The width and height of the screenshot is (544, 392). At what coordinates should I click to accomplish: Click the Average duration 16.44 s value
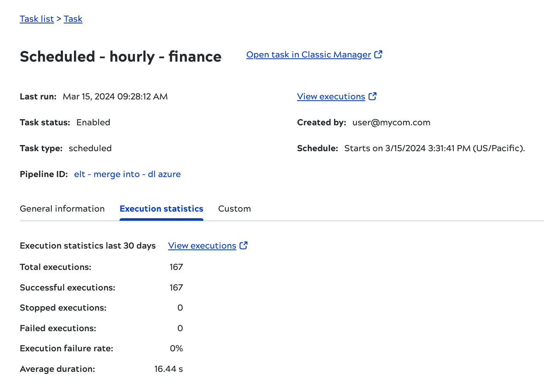pyautogui.click(x=168, y=369)
